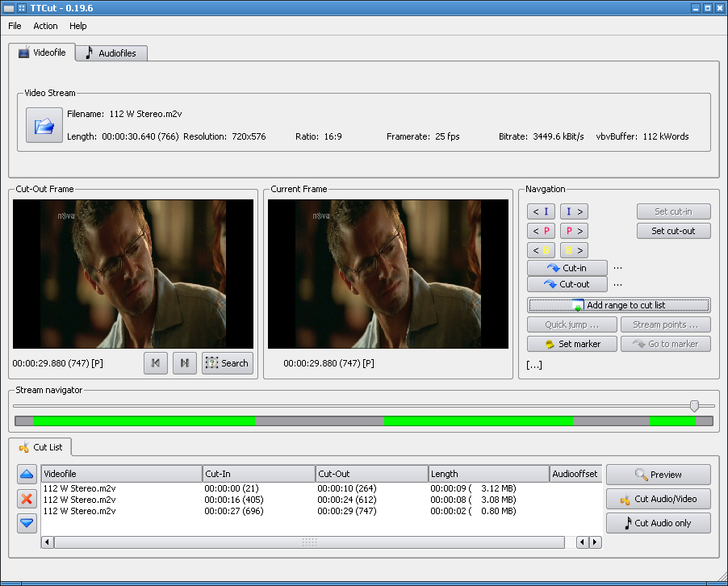Move selected cut entry down
Screen dimensions: 728x586
click(27, 523)
